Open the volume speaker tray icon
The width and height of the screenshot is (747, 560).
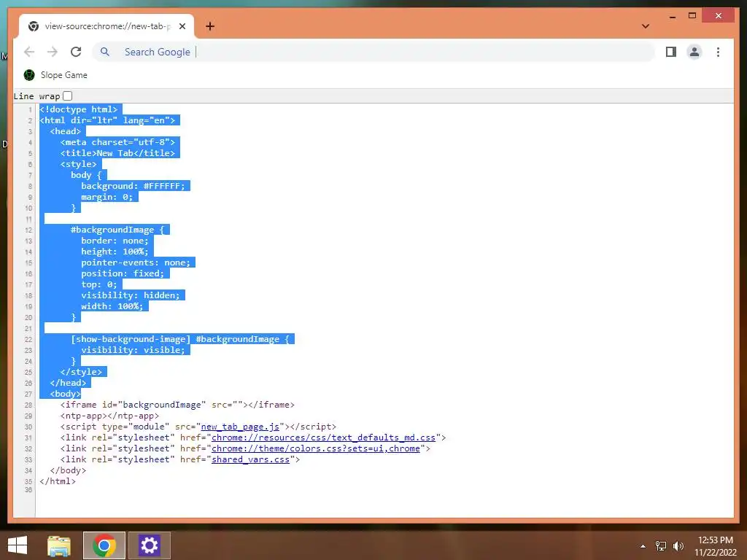pos(678,546)
